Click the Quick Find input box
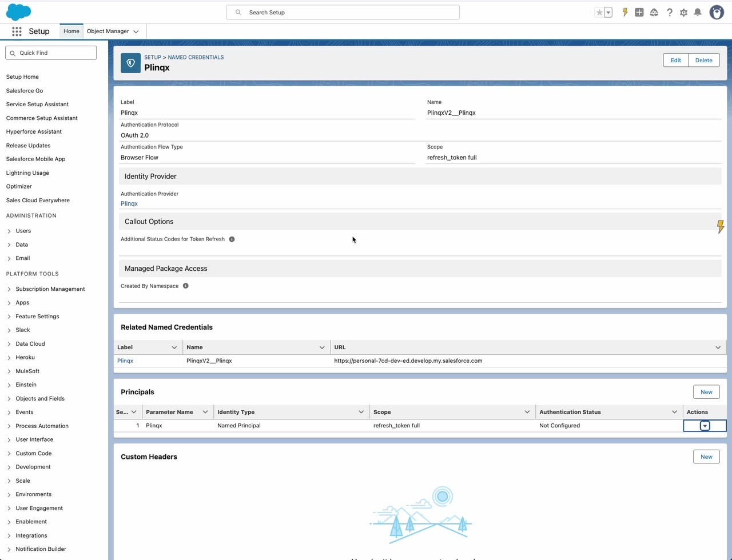Image resolution: width=732 pixels, height=560 pixels. click(51, 53)
